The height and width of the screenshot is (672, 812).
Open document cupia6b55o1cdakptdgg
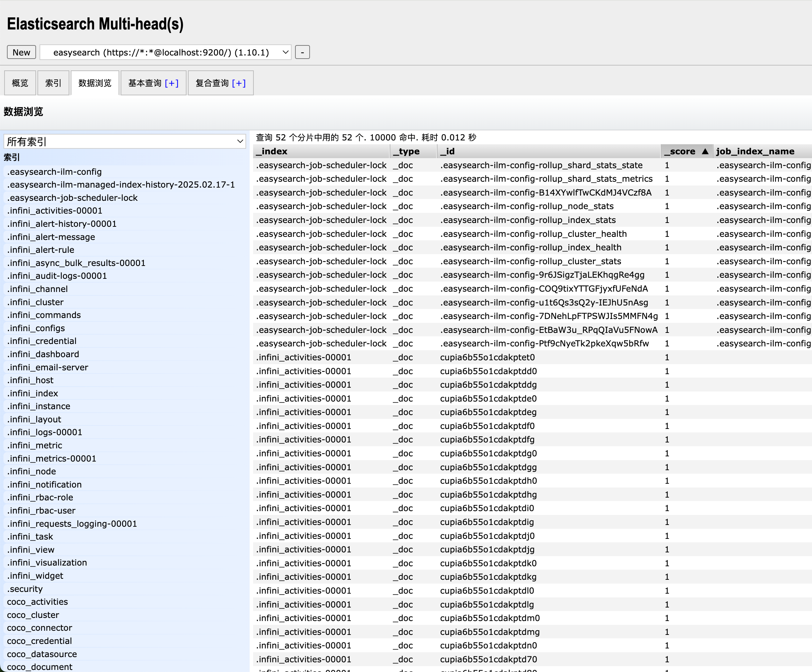pos(533,467)
